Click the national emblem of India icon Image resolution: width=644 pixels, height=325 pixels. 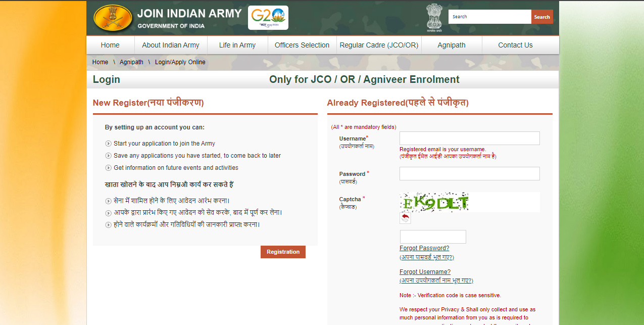click(434, 18)
